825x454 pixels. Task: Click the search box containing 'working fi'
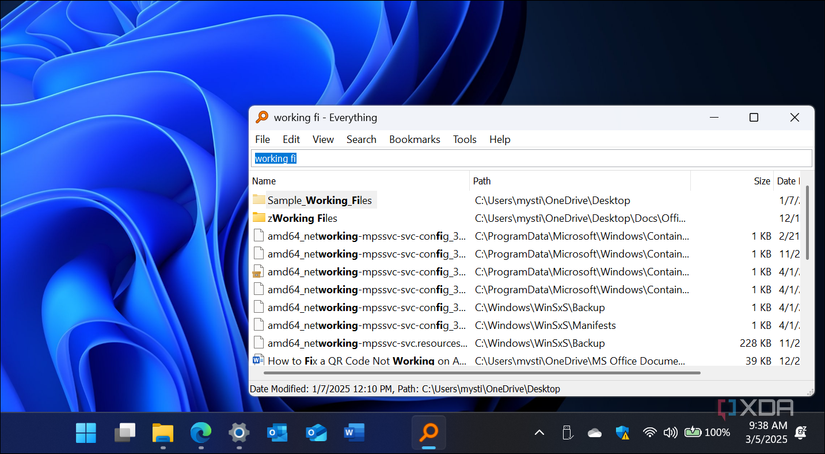click(x=531, y=158)
